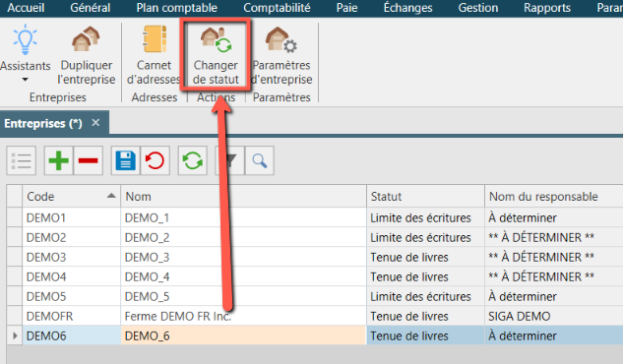Click SIGA DEMO responsable cell
The width and height of the screenshot is (623, 364).
(554, 316)
